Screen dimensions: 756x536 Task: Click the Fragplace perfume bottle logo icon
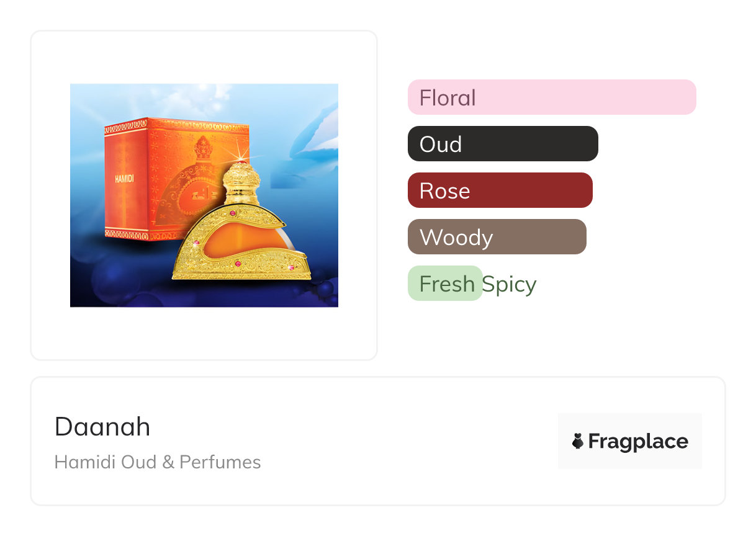577,442
